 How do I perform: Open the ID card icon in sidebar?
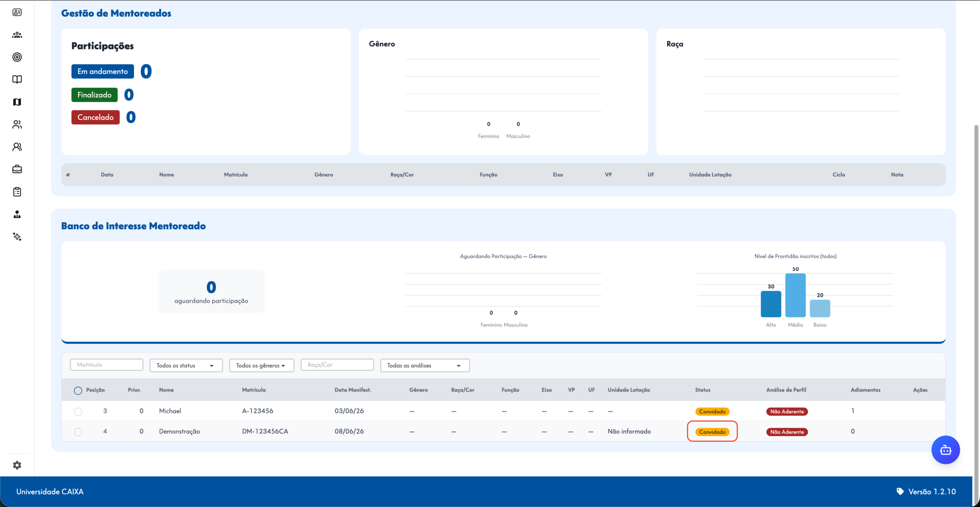[17, 12]
